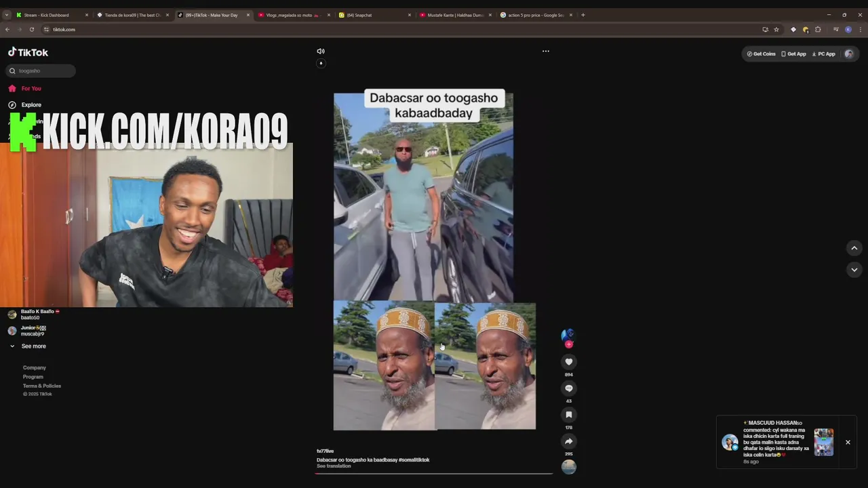Open the For You home icon
The image size is (868, 488).
tap(12, 88)
